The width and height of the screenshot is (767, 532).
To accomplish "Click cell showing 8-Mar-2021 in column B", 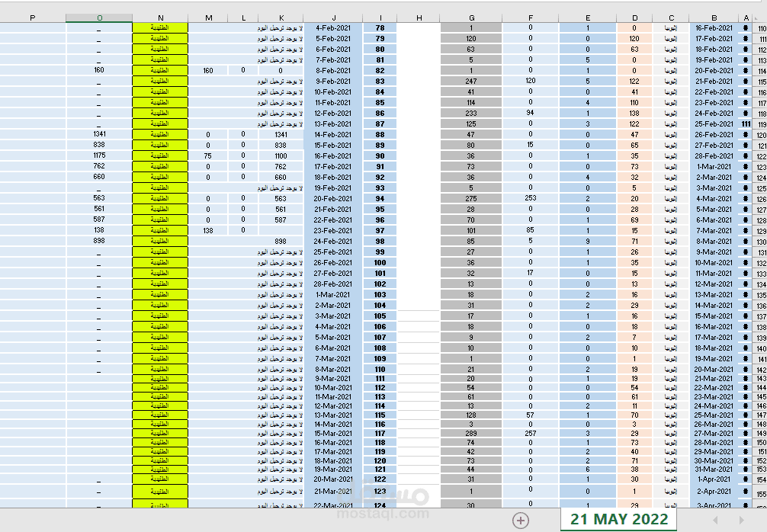I will (714, 241).
